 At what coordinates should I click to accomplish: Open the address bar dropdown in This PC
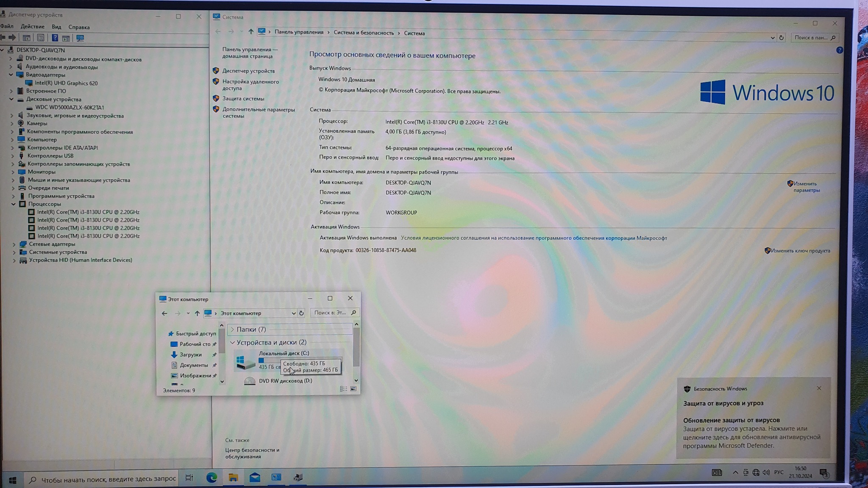tap(293, 313)
